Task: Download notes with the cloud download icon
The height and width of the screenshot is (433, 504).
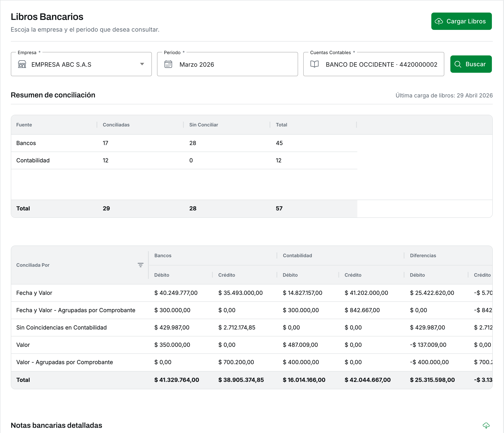Action: (486, 425)
